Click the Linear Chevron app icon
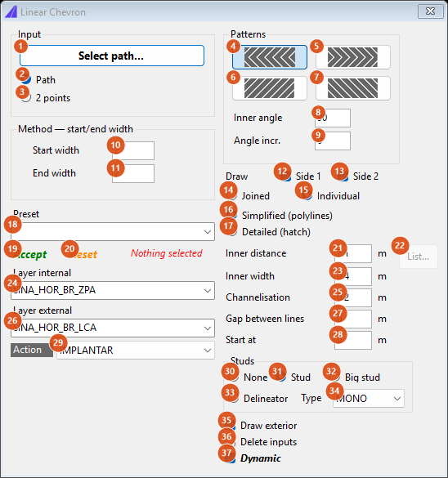This screenshot has width=448, height=478. coord(11,12)
